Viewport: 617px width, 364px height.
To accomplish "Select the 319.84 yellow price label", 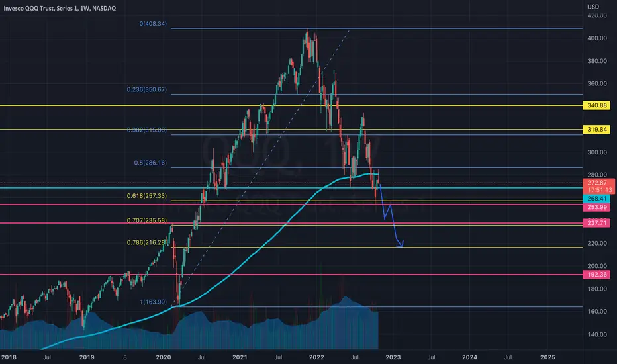I will [x=596, y=130].
